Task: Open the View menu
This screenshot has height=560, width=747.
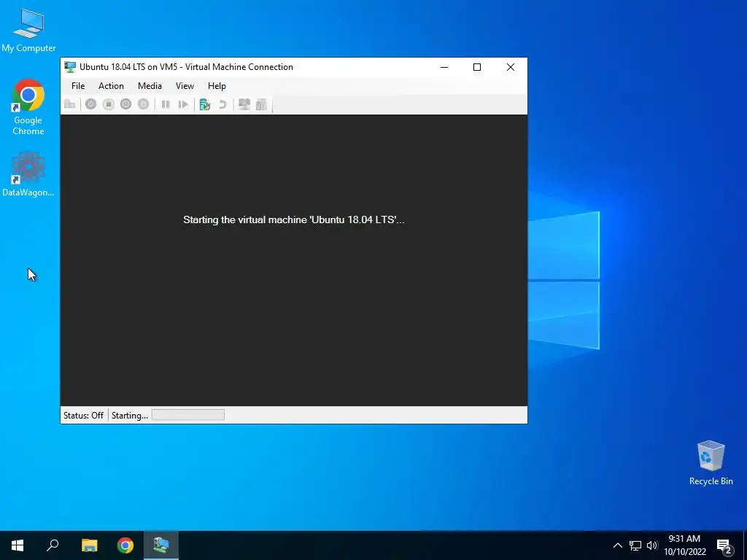Action: [185, 86]
